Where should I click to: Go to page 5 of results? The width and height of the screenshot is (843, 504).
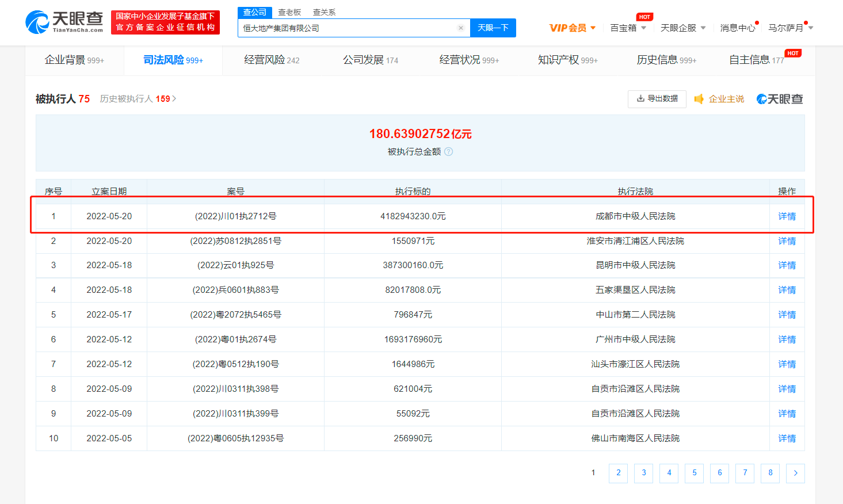(694, 473)
